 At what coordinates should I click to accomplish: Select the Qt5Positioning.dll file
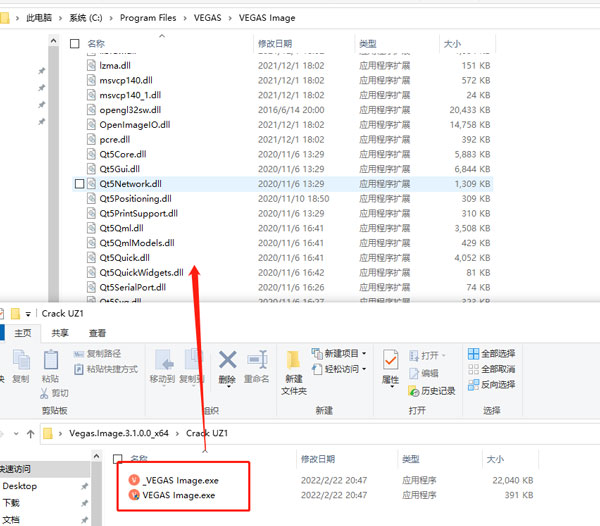click(135, 199)
